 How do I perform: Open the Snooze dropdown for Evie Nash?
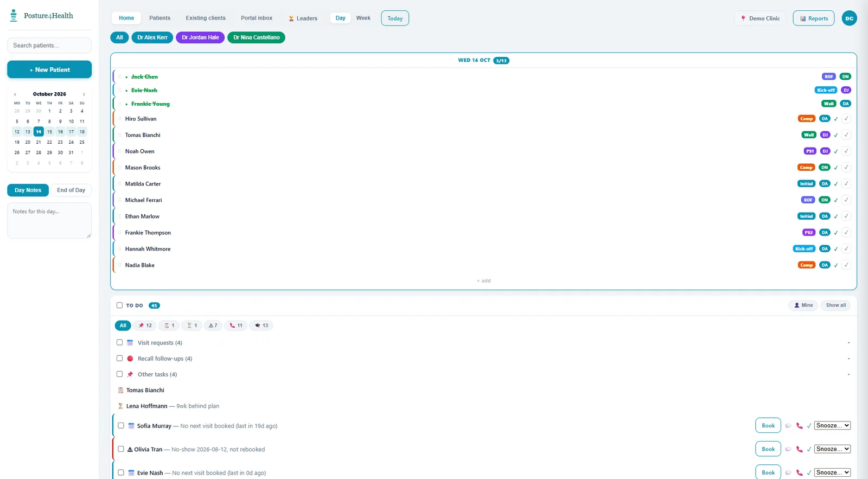coord(832,472)
